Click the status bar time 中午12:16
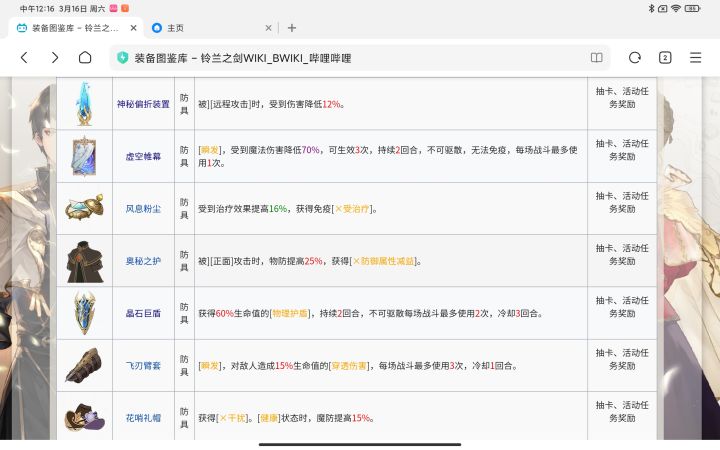This screenshot has height=450, width=720. [37, 8]
